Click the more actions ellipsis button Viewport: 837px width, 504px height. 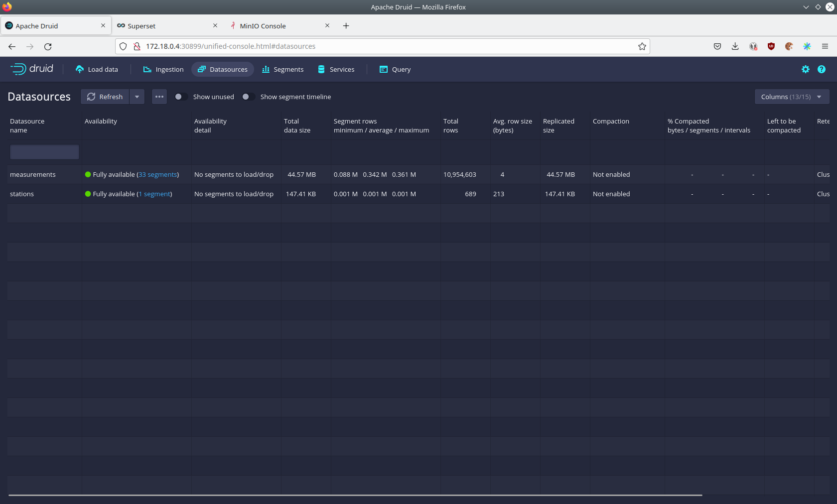pos(159,97)
